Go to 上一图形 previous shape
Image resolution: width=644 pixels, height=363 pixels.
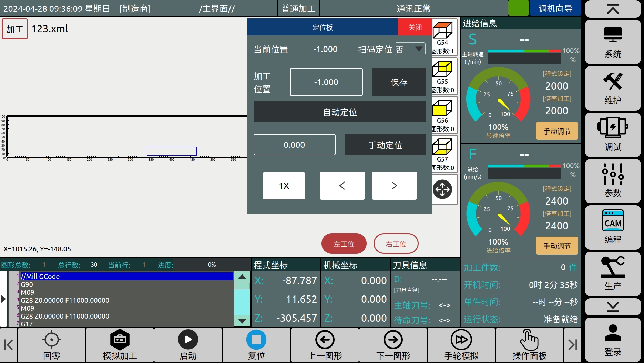(325, 345)
